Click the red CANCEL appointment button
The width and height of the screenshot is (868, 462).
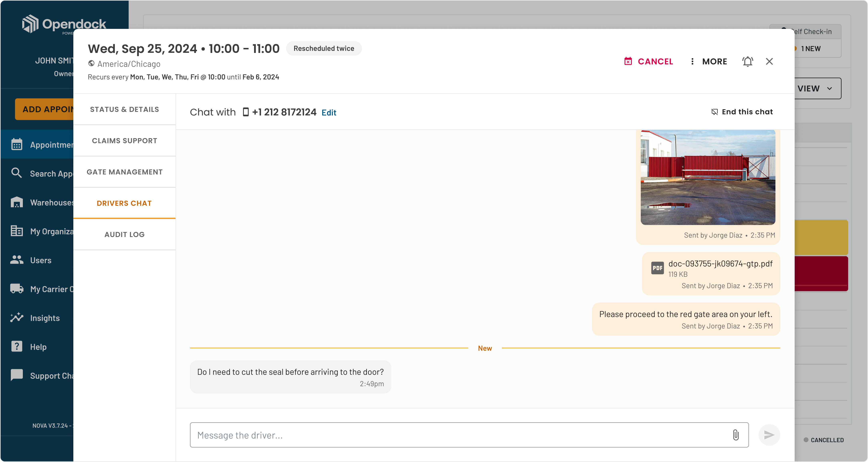[649, 61]
